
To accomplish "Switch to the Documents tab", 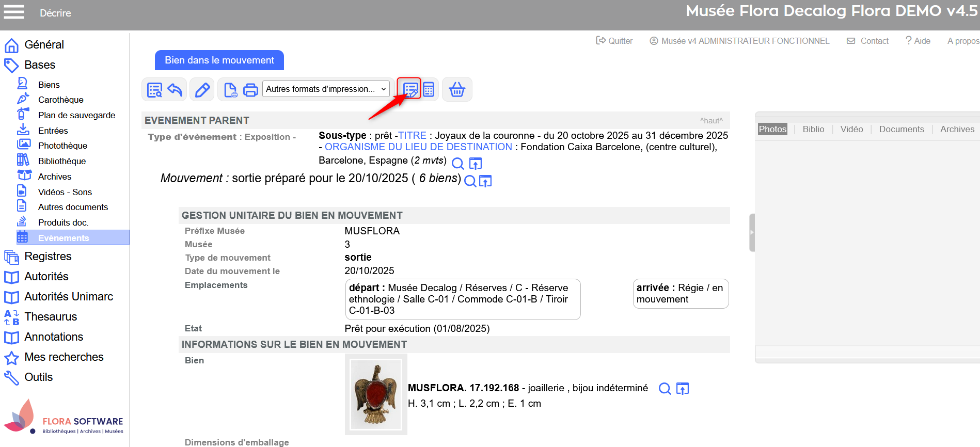I will pyautogui.click(x=901, y=129).
